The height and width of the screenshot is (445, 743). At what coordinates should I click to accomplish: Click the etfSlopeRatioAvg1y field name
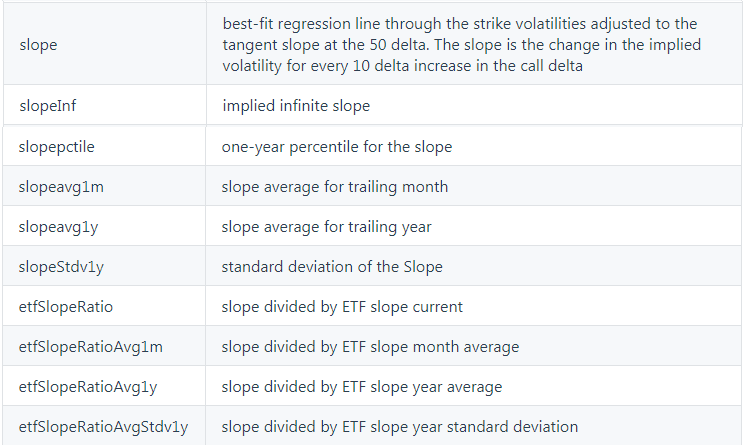(x=88, y=387)
